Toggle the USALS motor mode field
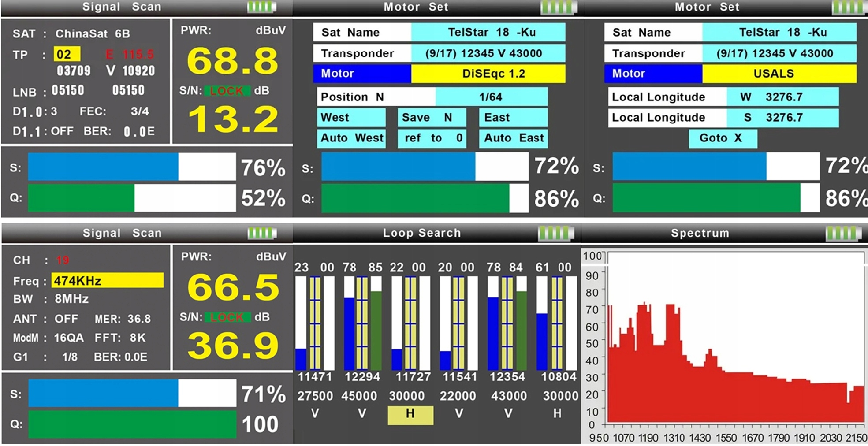 [779, 74]
